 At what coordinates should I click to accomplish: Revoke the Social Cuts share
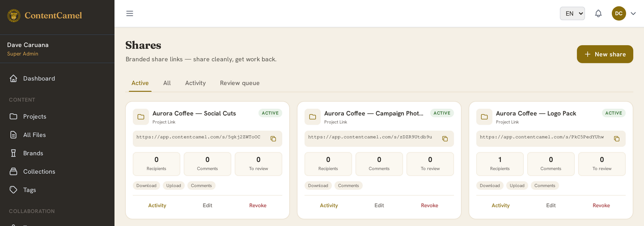(x=258, y=205)
